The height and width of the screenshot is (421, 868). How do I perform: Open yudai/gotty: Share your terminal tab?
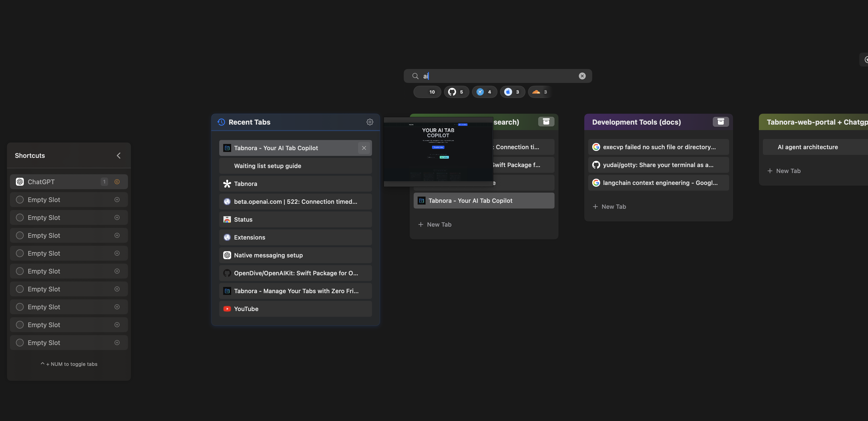click(x=658, y=165)
